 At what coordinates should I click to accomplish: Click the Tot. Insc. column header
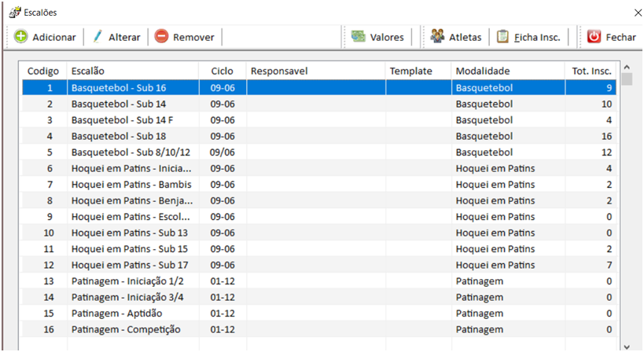pos(591,71)
